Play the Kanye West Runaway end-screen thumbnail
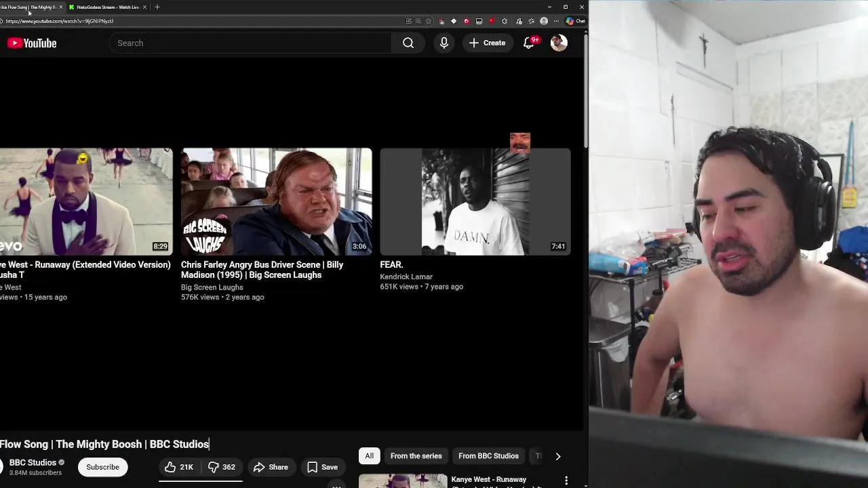 86,201
